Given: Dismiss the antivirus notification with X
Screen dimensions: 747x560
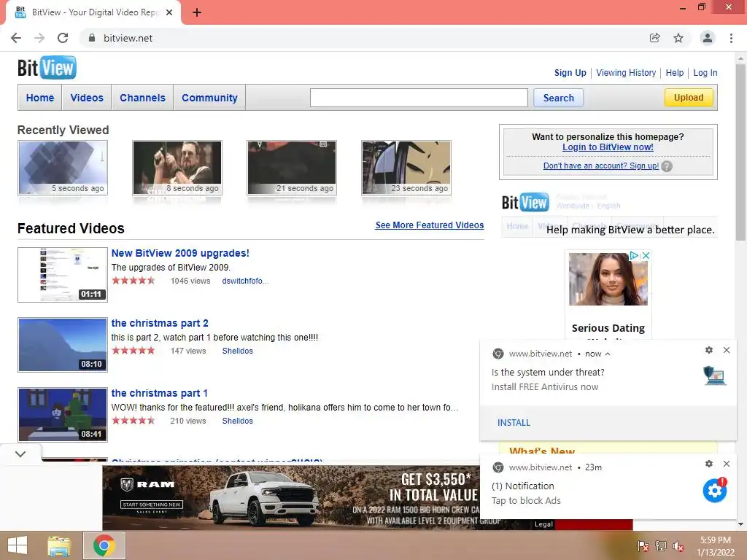Looking at the screenshot, I should coord(727,350).
